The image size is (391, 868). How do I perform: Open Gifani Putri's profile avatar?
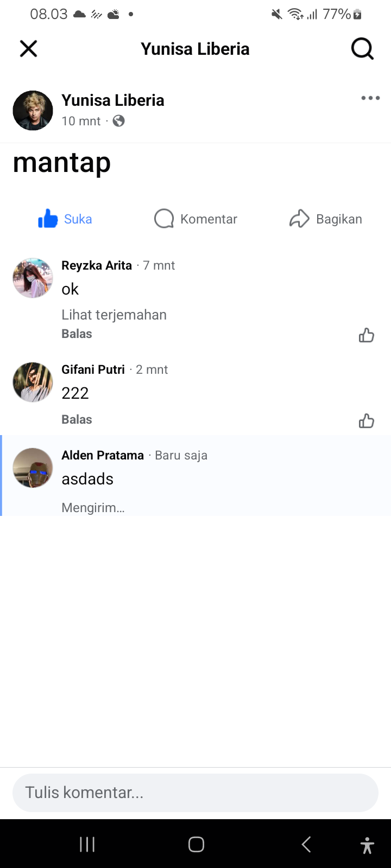(33, 382)
